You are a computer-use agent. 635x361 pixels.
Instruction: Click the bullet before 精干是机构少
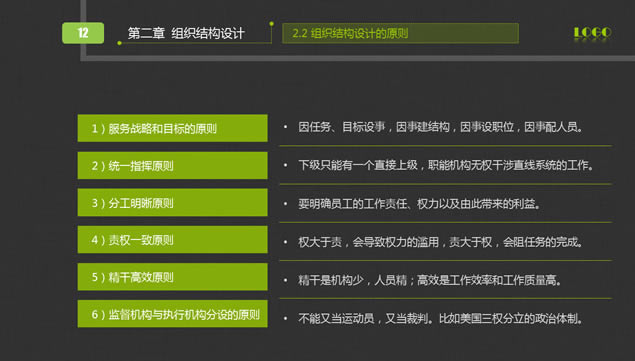point(286,280)
